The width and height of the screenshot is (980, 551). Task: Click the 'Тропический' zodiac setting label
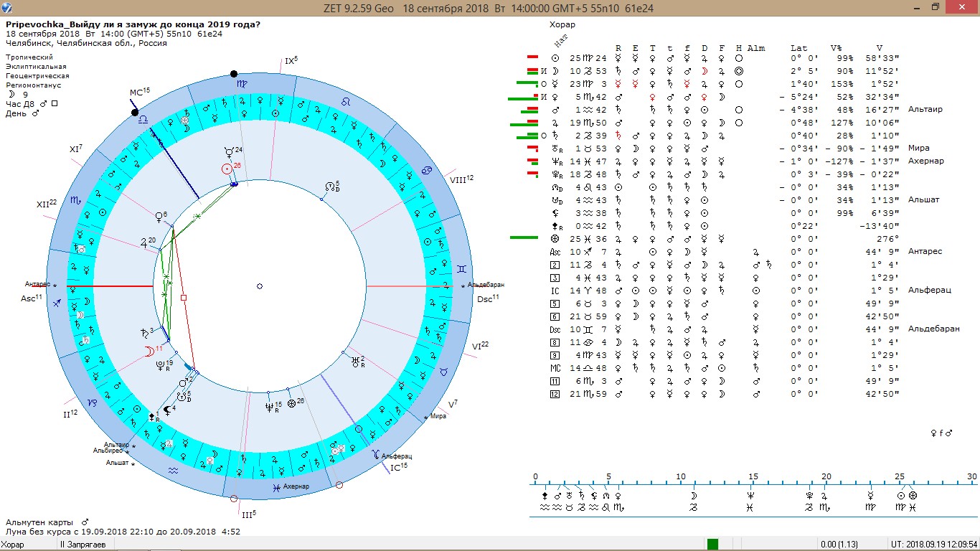[x=29, y=57]
